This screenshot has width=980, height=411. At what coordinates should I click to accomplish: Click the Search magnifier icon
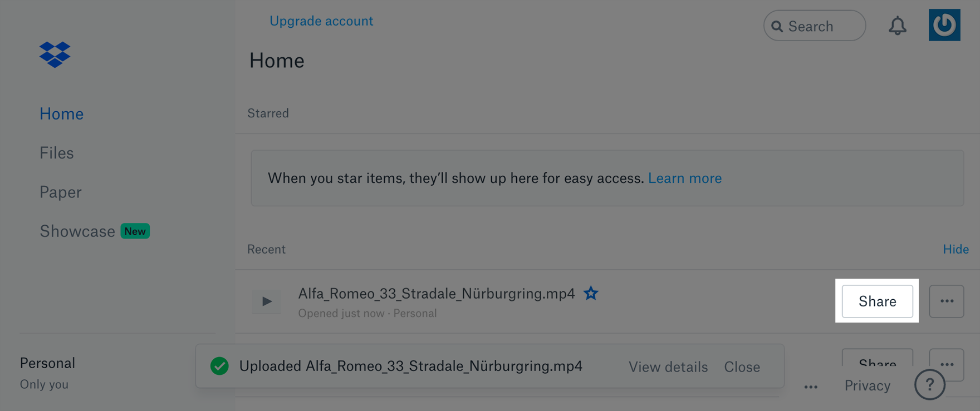tap(777, 26)
